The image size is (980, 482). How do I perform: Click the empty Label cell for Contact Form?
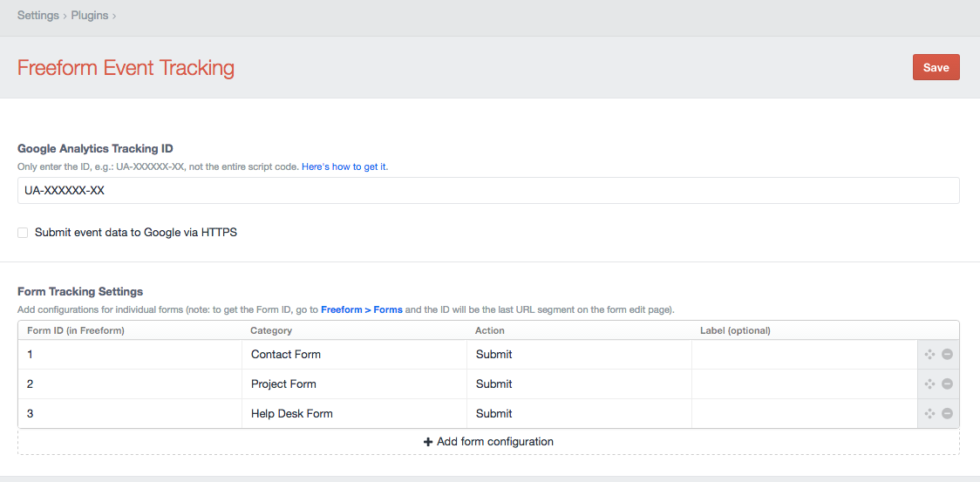804,355
